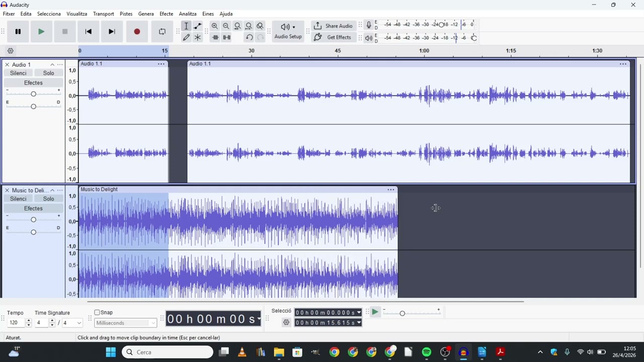Mute Music to Delight track with Silenci
The height and width of the screenshot is (362, 644).
click(18, 199)
